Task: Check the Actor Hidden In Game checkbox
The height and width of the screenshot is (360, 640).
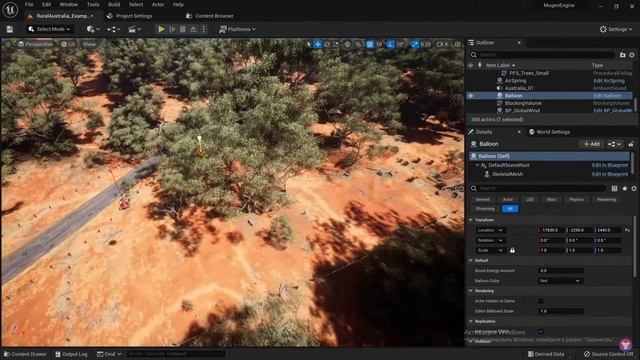Action: click(x=541, y=301)
